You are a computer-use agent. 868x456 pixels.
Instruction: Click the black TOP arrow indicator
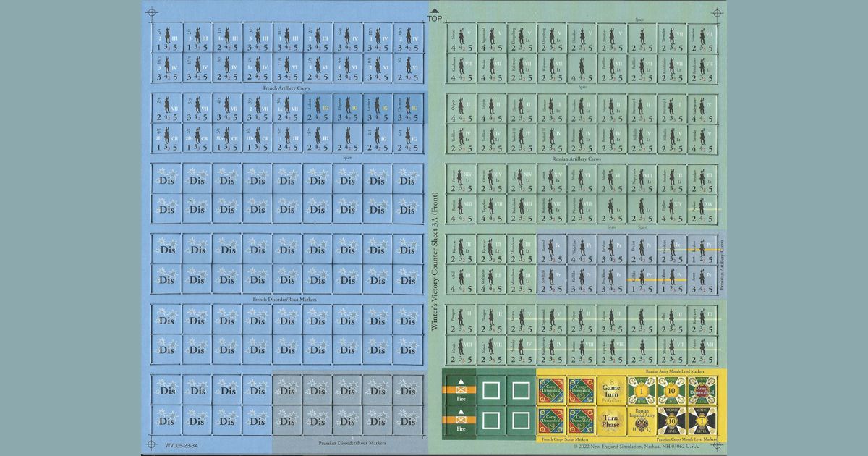tap(434, 10)
